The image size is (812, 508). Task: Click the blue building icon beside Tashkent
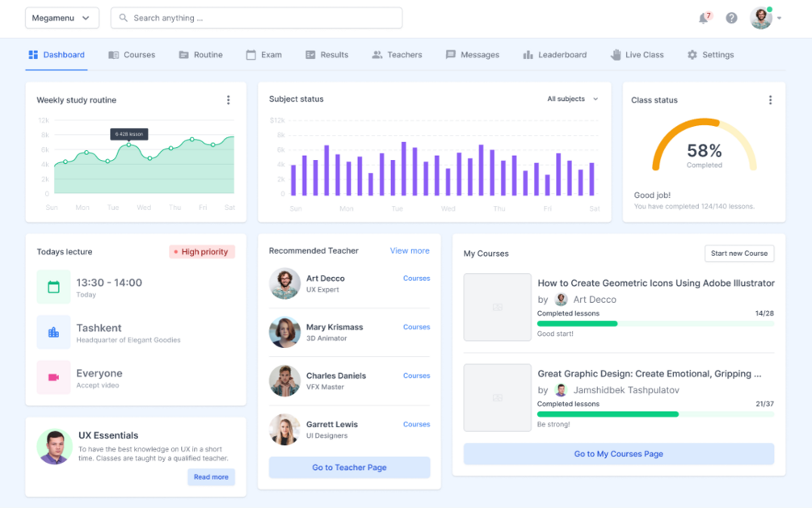point(54,332)
